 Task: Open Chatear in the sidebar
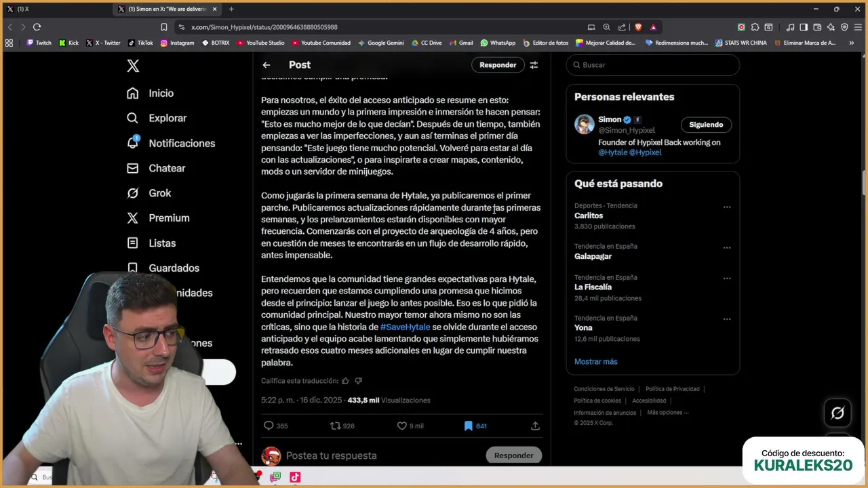tap(156, 168)
